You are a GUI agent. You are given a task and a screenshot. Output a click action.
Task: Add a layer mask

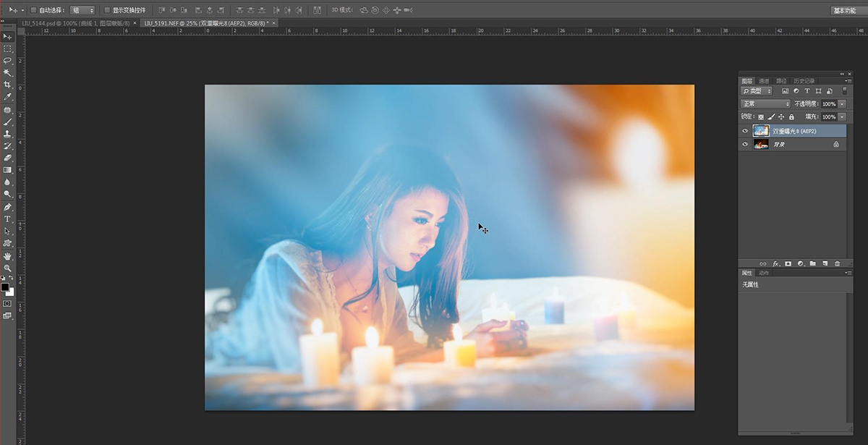[788, 263]
